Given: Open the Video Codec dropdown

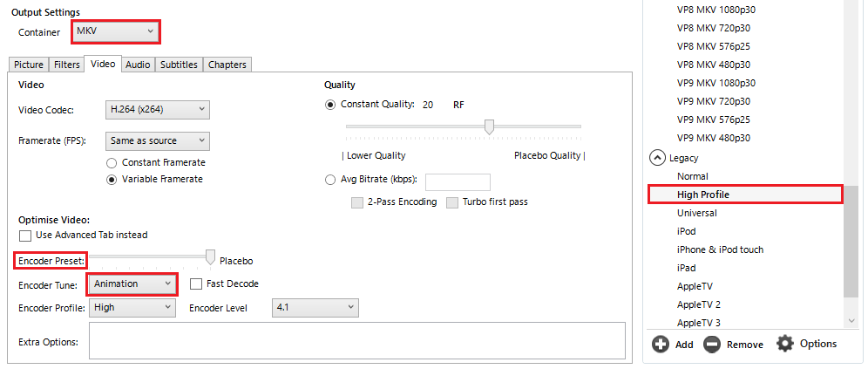Looking at the screenshot, I should [x=157, y=110].
